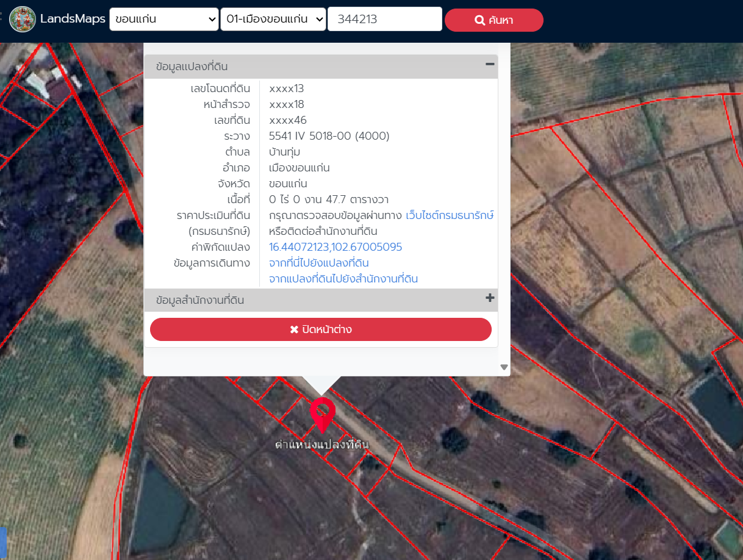This screenshot has width=743, height=560.
Task: Click the ตำแหน่งแปลงที่ดิน marker label
Action: click(321, 445)
